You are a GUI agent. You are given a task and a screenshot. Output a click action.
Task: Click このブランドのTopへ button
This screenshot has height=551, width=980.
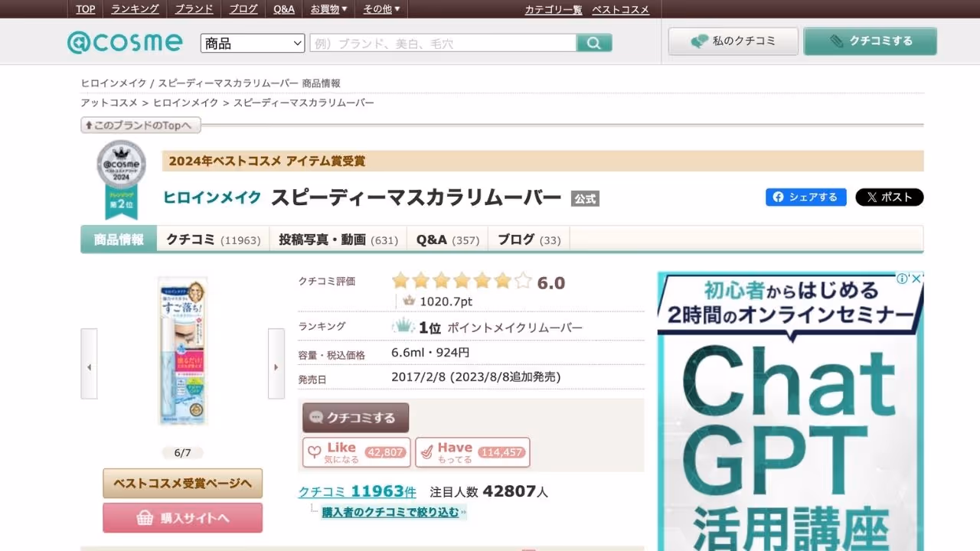(x=141, y=125)
